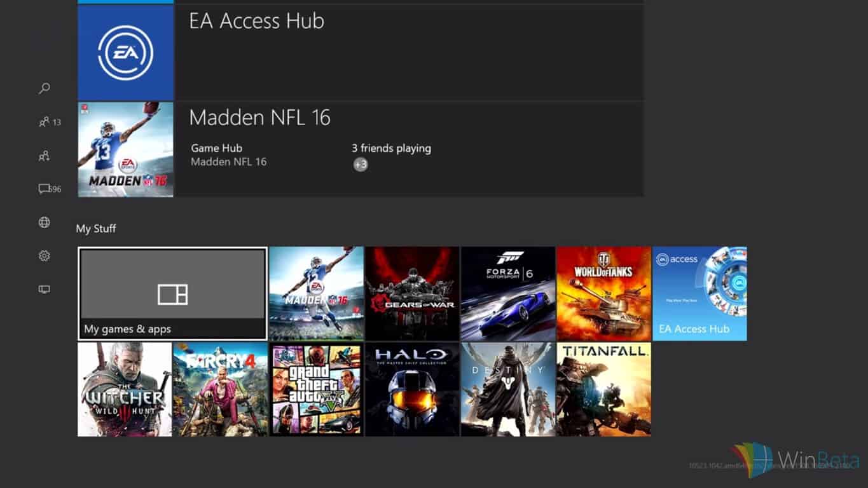Select the EA Access Hub title row
Viewport: 868px width, 488px height.
click(408, 53)
